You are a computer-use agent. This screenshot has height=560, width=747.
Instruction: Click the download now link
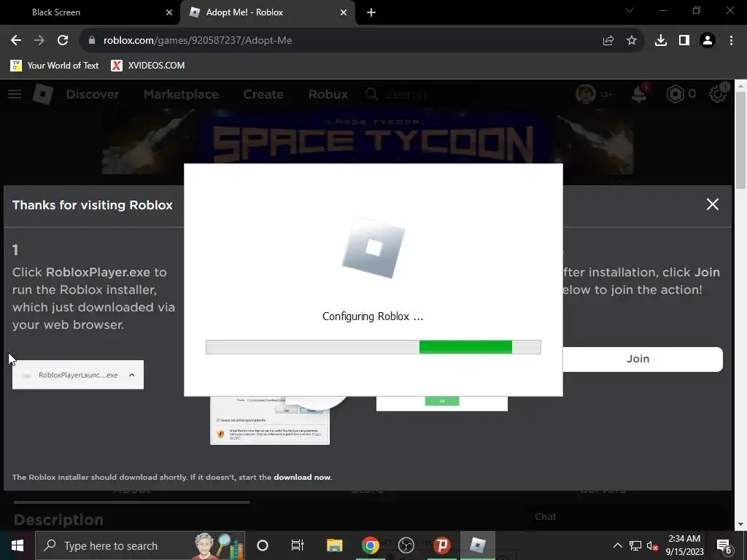[302, 477]
